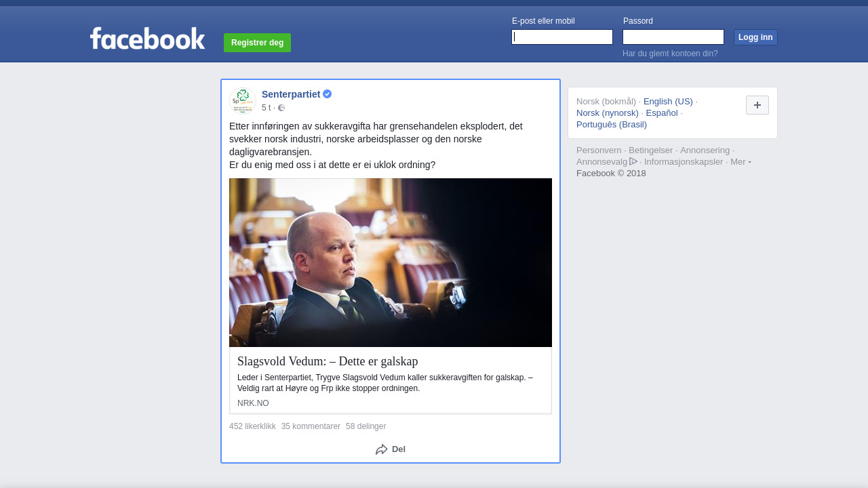Click the Facebook logo
This screenshot has width=868, height=488.
point(147,39)
